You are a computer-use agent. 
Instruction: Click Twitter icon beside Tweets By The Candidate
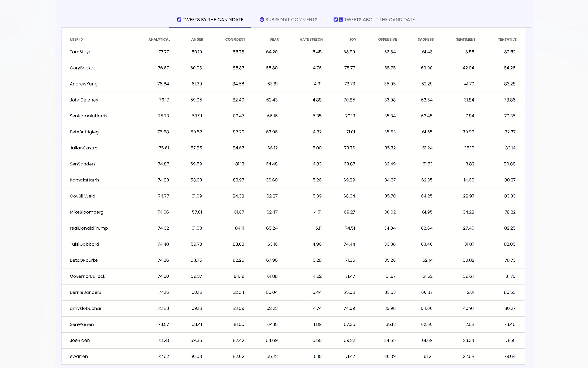[x=179, y=19]
